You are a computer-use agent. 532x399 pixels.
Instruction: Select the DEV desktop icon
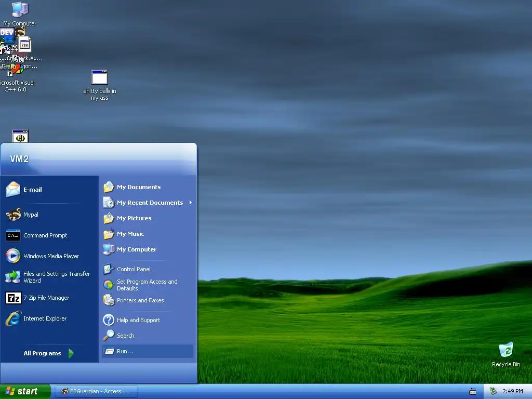(7, 35)
